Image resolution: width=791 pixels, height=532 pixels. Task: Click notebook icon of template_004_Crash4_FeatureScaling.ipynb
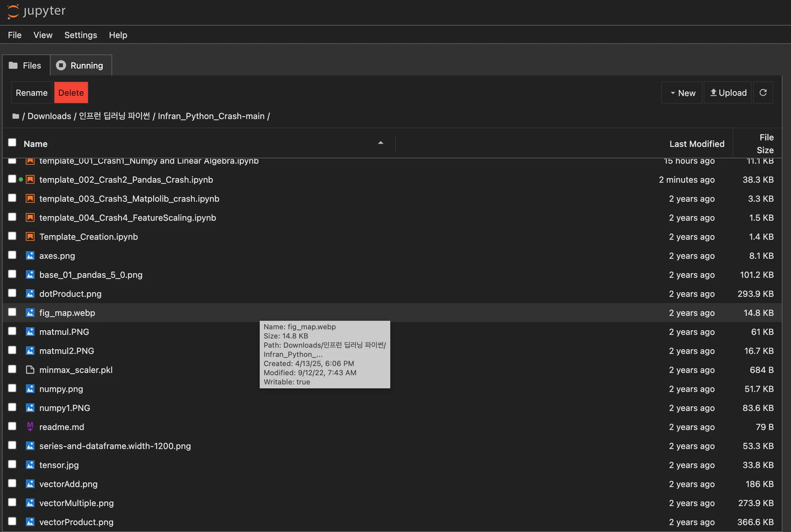[x=30, y=217]
